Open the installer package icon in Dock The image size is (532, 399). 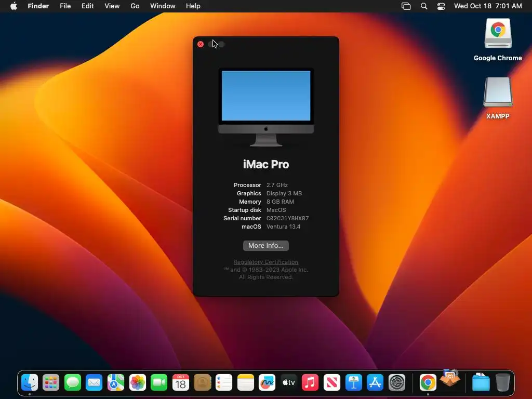pyautogui.click(x=449, y=378)
